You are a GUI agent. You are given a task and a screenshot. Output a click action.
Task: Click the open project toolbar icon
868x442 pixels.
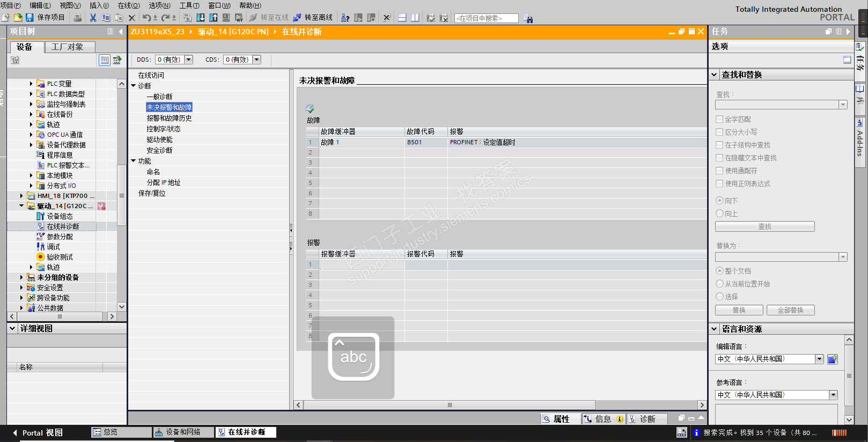[18, 18]
